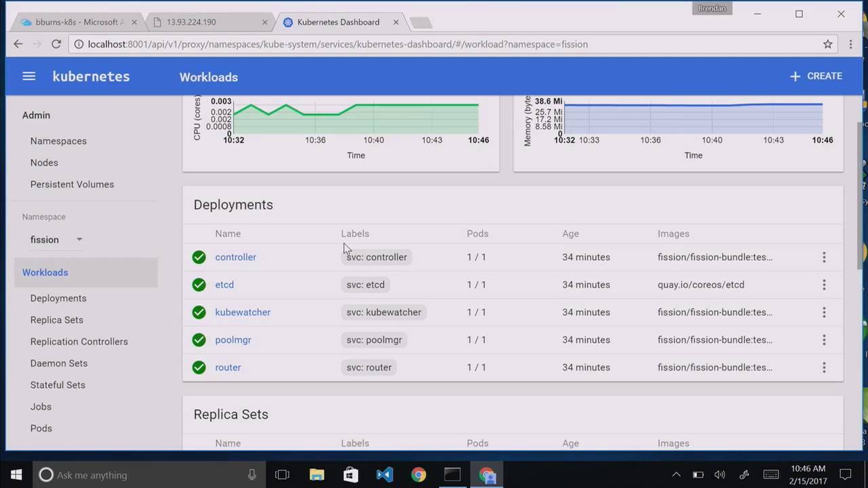Open Replica Sets in sidebar
Viewport: 868px width, 488px height.
[x=57, y=320]
